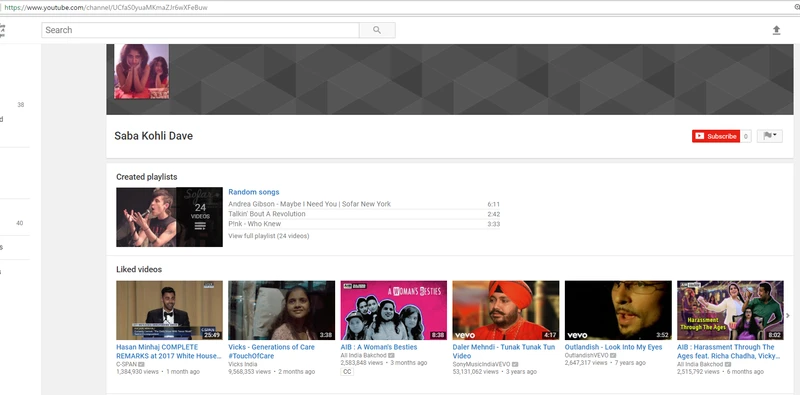Click the Created playlists section heading
Screen dimensions: 800x395
[147, 177]
